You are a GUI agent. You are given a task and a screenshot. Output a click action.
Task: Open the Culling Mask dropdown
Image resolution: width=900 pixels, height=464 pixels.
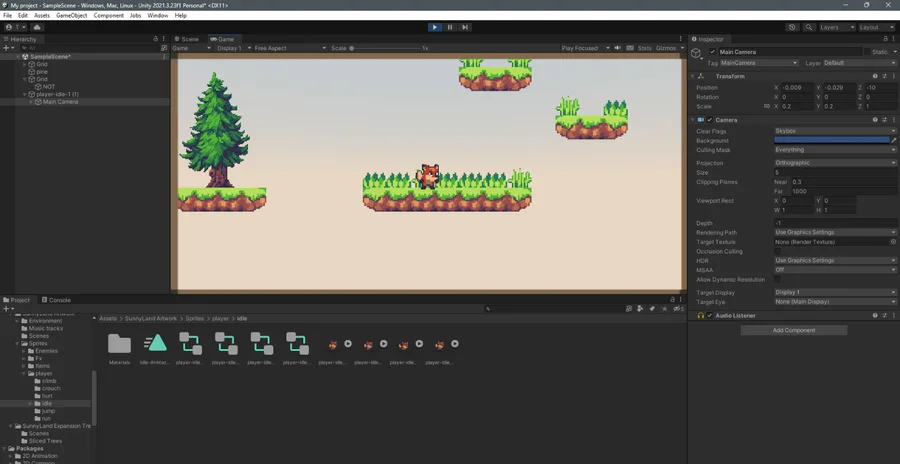point(835,150)
